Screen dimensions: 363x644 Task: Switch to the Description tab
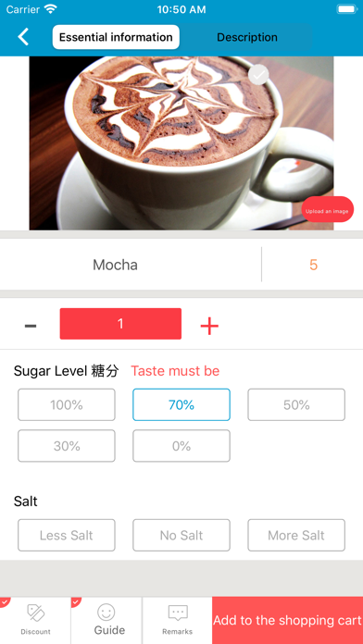click(x=247, y=37)
